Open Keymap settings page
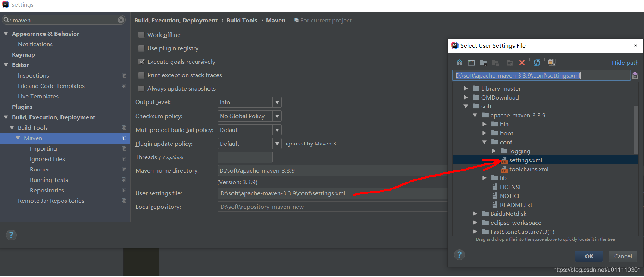The height and width of the screenshot is (277, 644). (24, 54)
